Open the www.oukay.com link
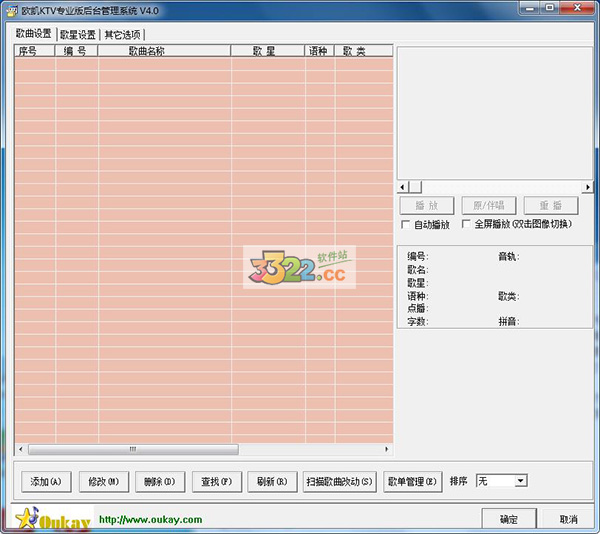Screen dimensions: 600x534 (150, 519)
